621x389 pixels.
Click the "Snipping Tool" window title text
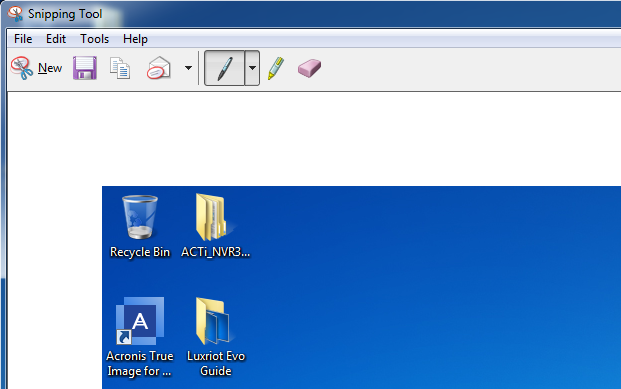65,14
